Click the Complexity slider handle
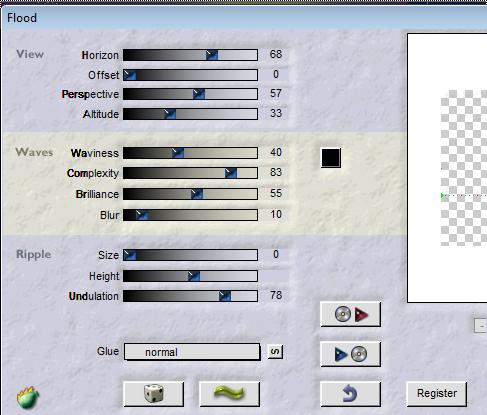 tap(231, 173)
